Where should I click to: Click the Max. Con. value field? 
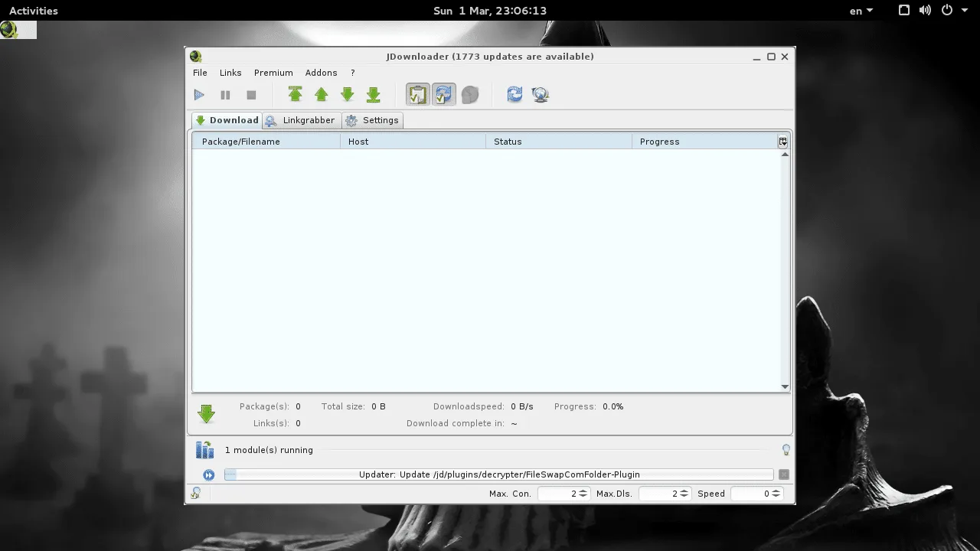point(557,494)
